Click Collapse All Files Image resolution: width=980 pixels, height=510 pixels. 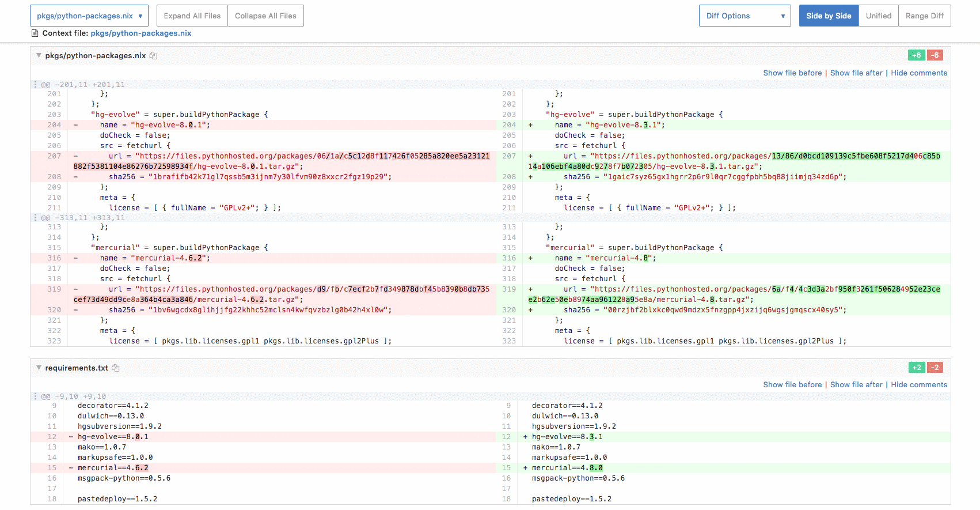(265, 16)
